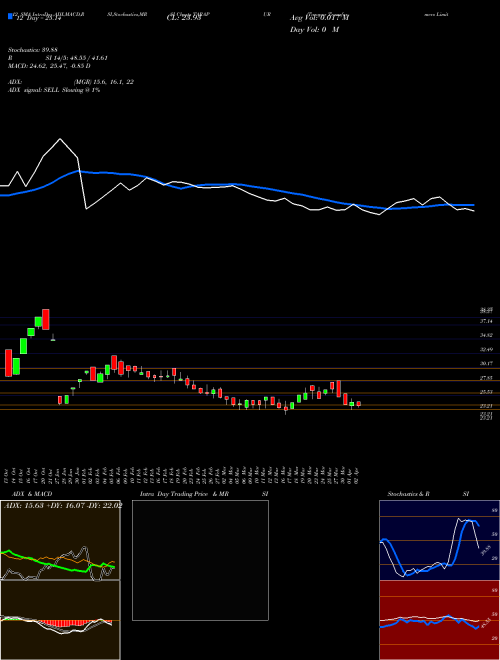Click the "Intra Day Trading Price & MR" title
The width and height of the screenshot is (500, 660).
184,494
